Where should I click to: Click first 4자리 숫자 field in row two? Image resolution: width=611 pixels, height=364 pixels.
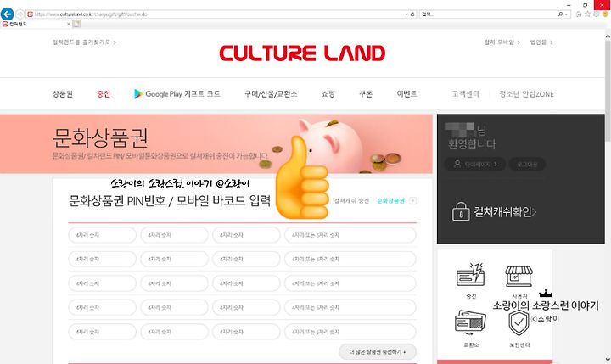(x=102, y=259)
